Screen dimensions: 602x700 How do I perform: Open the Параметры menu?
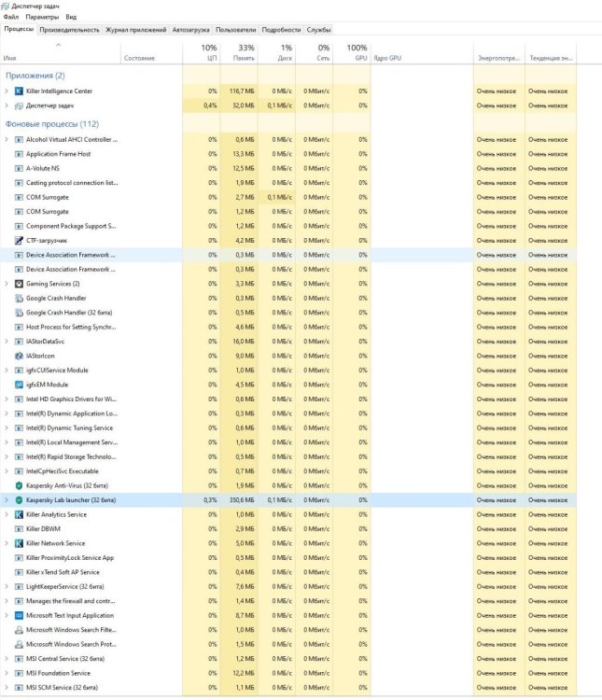point(42,17)
